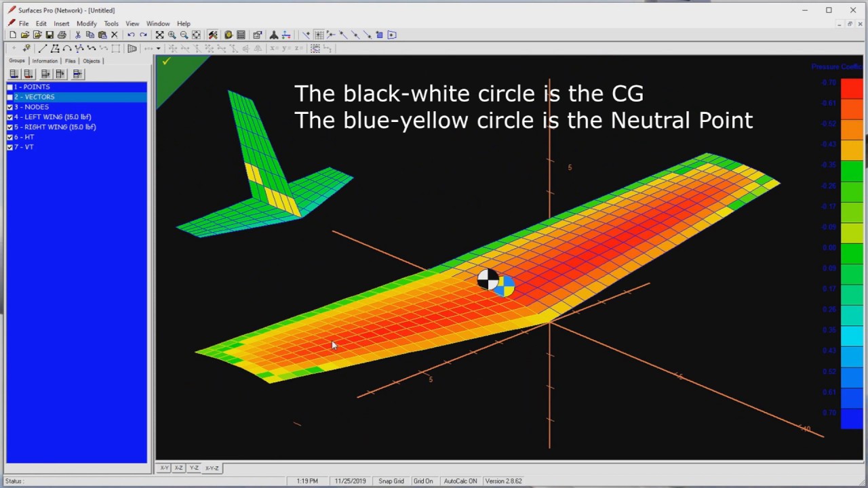Print using the printer icon
Screen dimensions: 868x488
click(62, 35)
